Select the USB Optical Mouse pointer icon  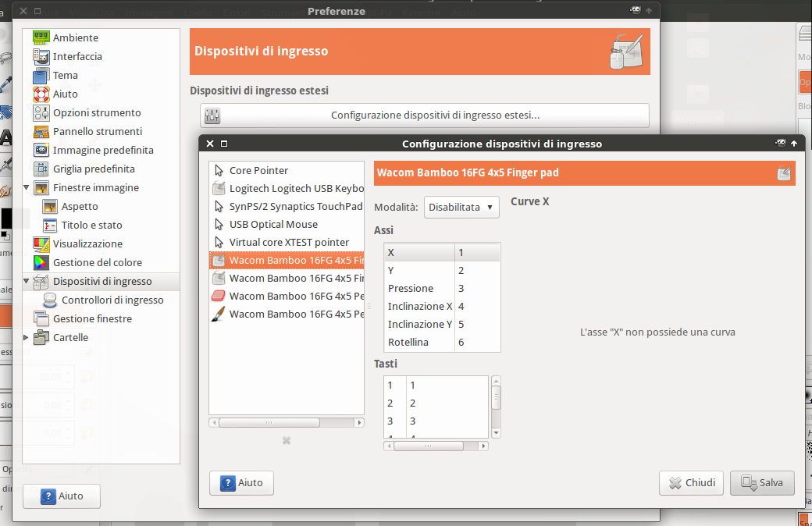click(x=219, y=224)
